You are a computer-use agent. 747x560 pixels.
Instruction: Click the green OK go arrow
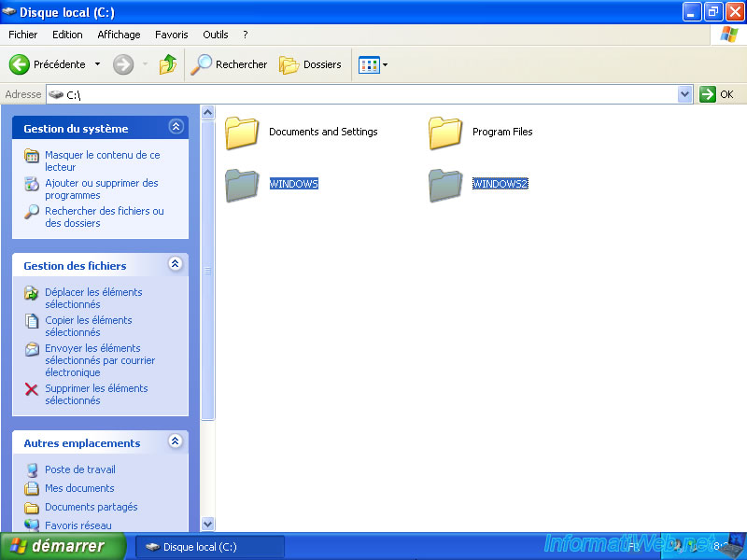[708, 94]
